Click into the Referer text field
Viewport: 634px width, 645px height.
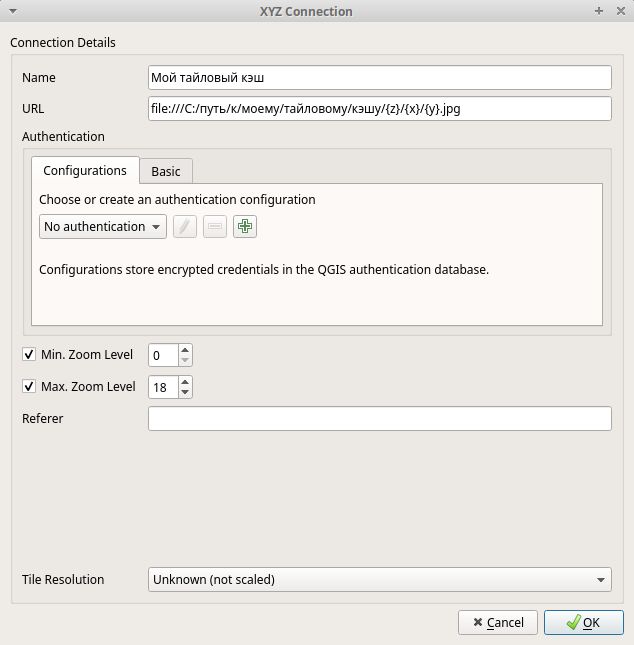(x=380, y=419)
